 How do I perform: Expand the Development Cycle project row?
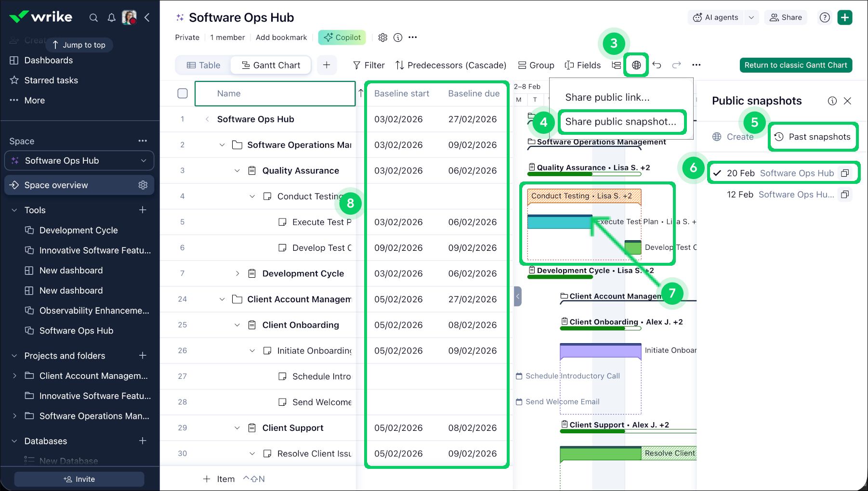pos(237,273)
